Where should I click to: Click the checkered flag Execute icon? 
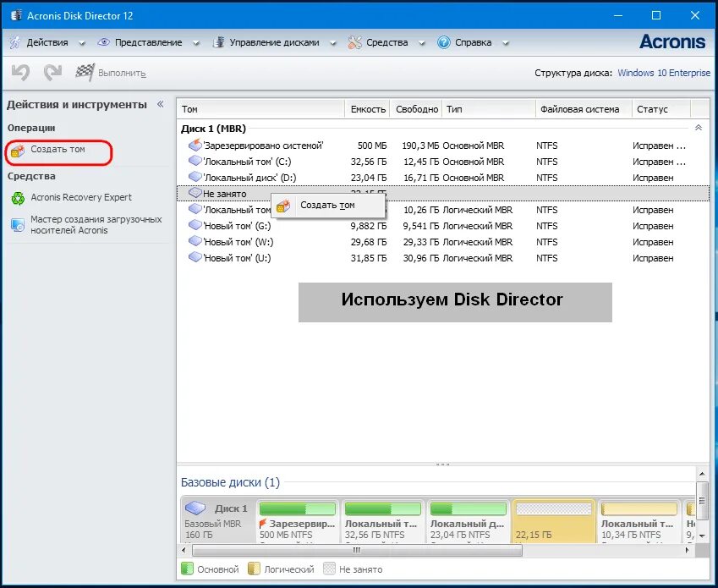click(x=85, y=73)
